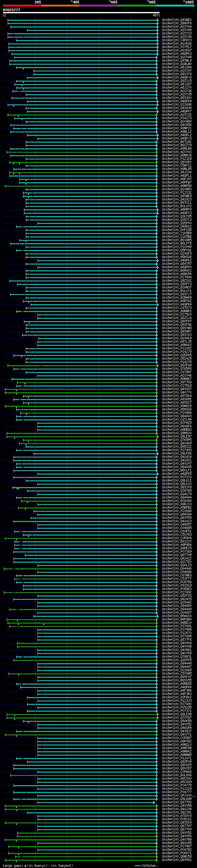Select UniRef100_P27492 hit
Screen dimensions: 197x868
pos(177,592)
